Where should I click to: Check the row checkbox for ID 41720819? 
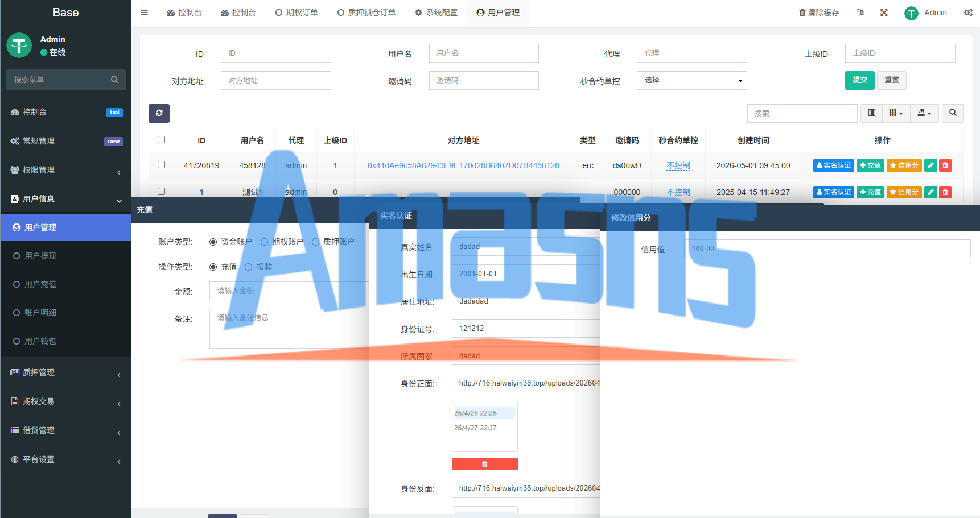pyautogui.click(x=161, y=164)
